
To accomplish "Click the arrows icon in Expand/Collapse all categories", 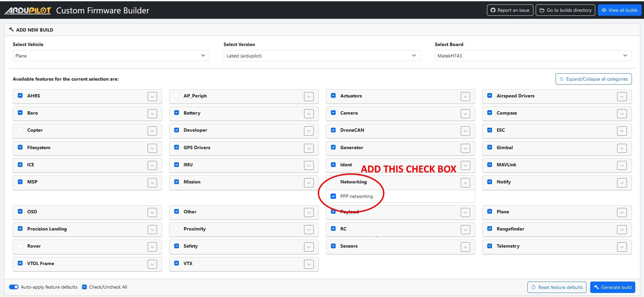I will pos(562,79).
